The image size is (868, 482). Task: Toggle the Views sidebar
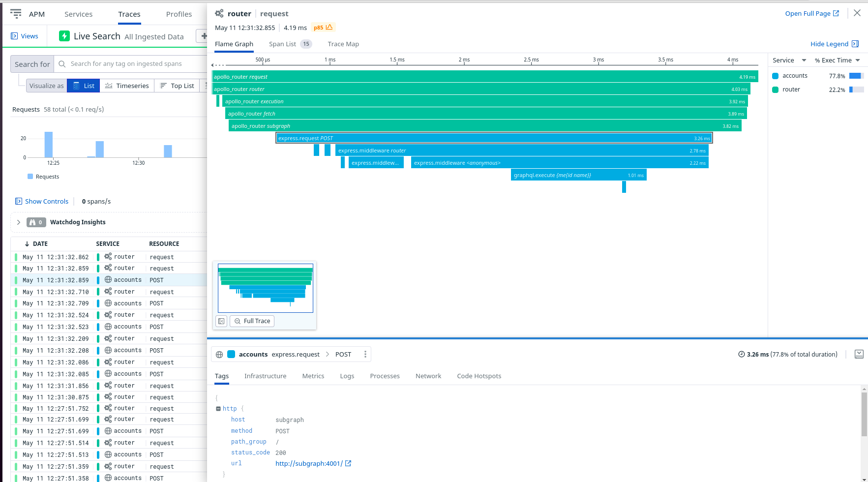[x=25, y=36]
